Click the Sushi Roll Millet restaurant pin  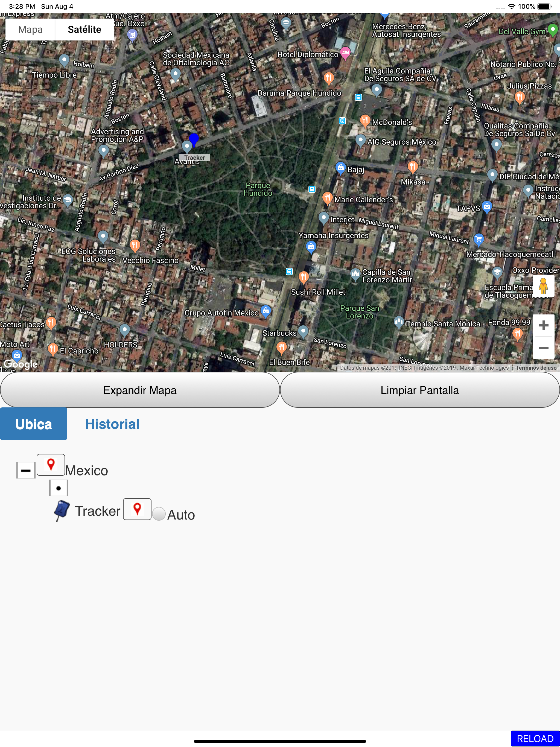click(304, 278)
